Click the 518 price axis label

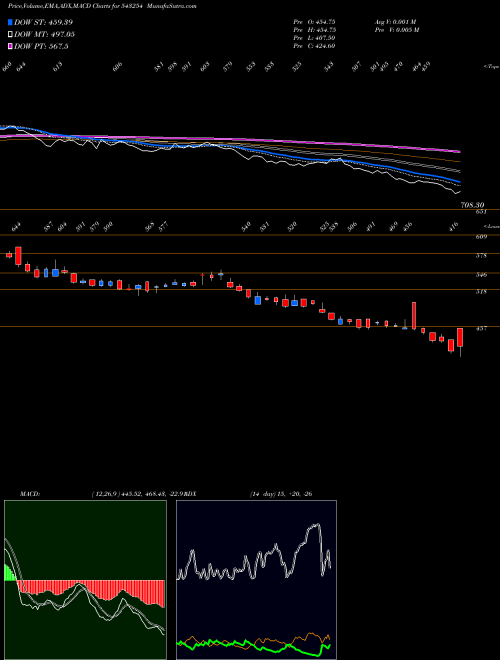point(481,291)
